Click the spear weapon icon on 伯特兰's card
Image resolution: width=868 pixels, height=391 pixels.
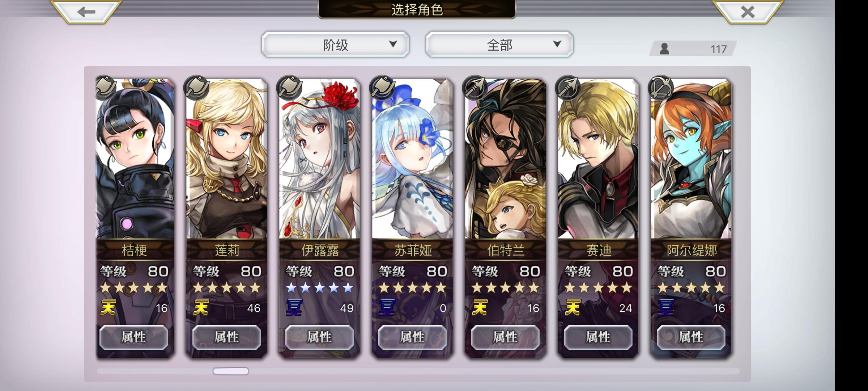[475, 88]
